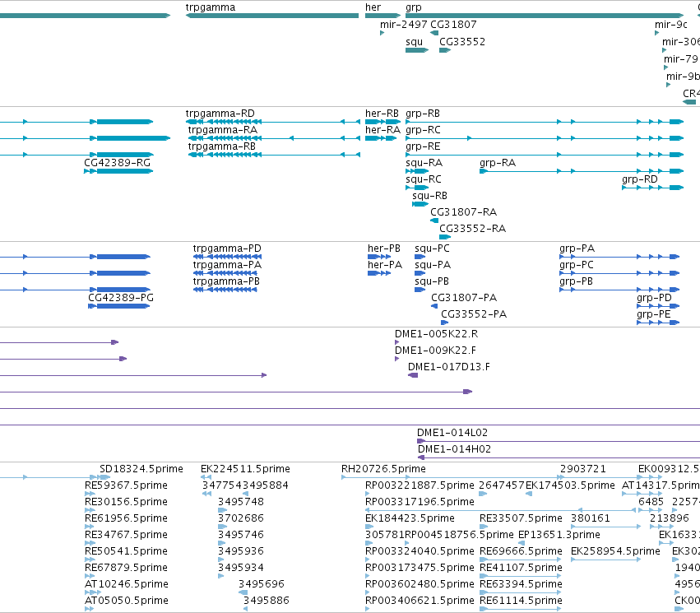Click protein squ-PC
This screenshot has width=700, height=613.
click(420, 257)
